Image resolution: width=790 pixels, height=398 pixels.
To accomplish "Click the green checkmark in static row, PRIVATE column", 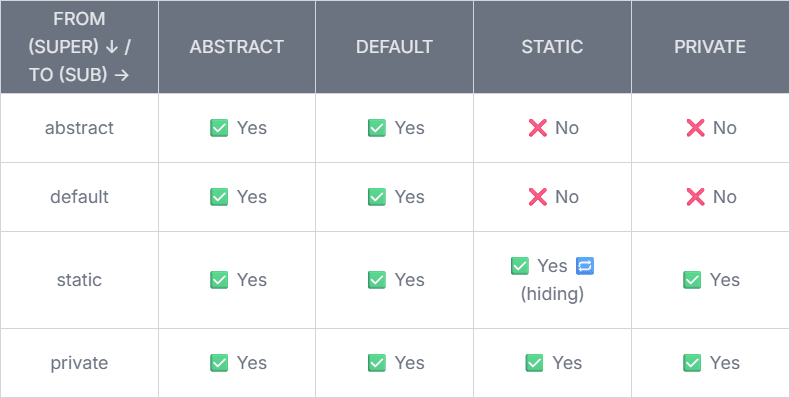I will (692, 280).
